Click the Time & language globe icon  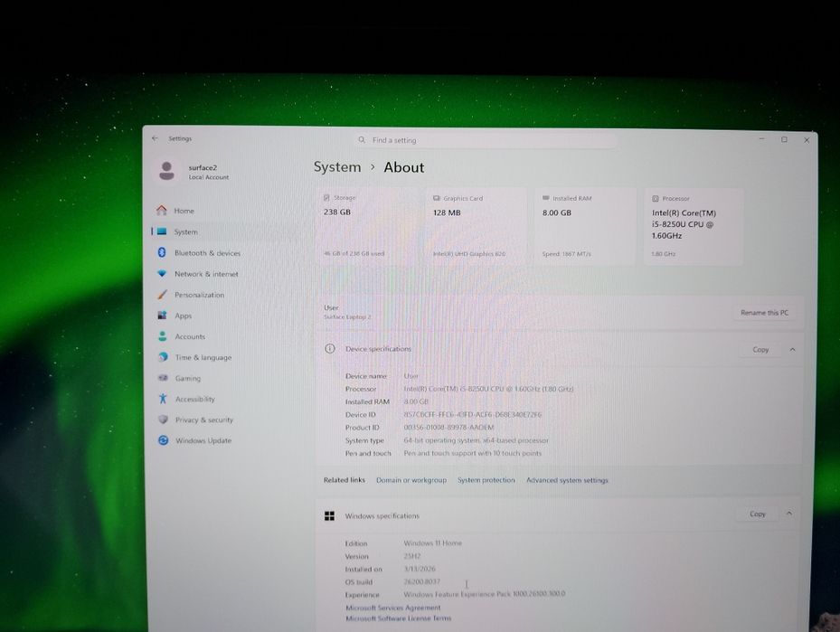pyautogui.click(x=163, y=357)
